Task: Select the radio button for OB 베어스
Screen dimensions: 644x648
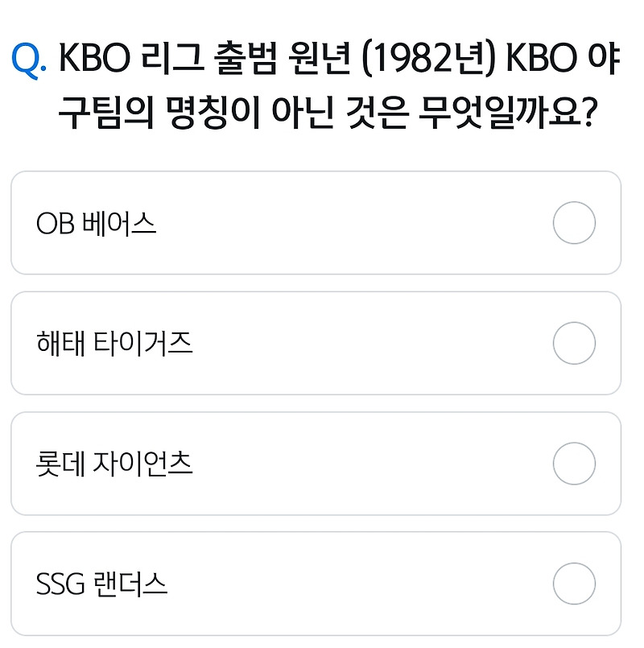Action: click(x=574, y=223)
